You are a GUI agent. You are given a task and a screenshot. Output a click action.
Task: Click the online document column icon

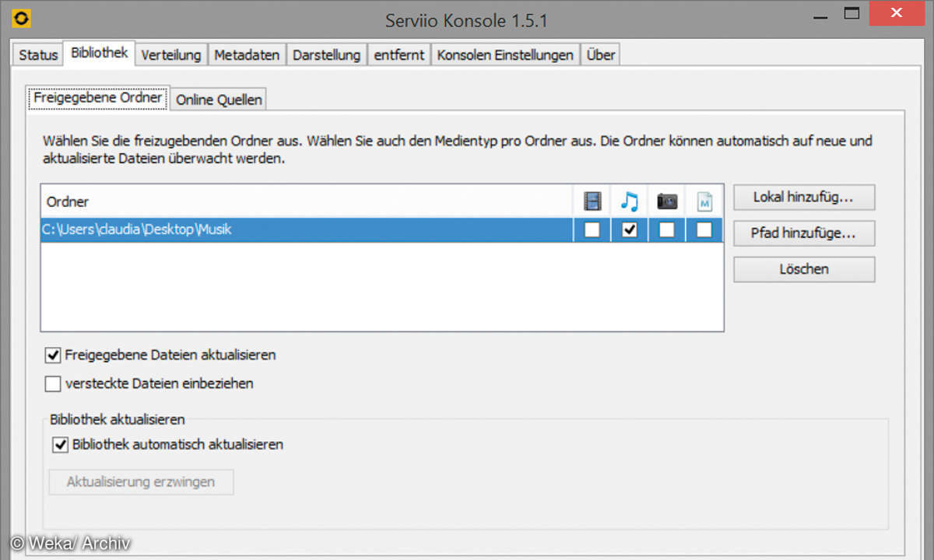point(704,202)
